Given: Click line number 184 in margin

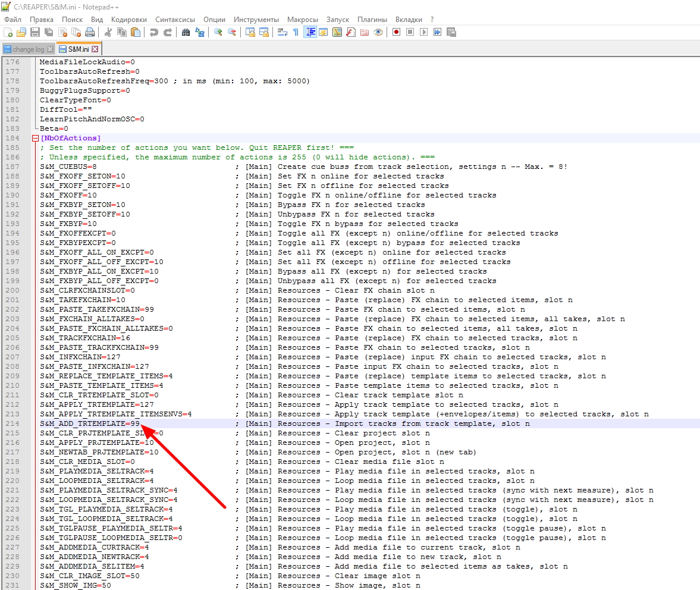Looking at the screenshot, I should point(12,139).
